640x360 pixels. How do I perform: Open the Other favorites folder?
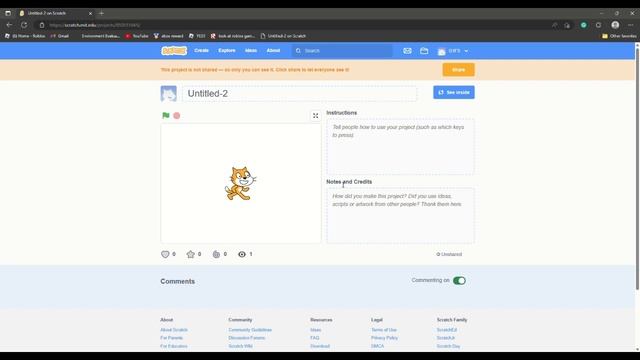619,36
